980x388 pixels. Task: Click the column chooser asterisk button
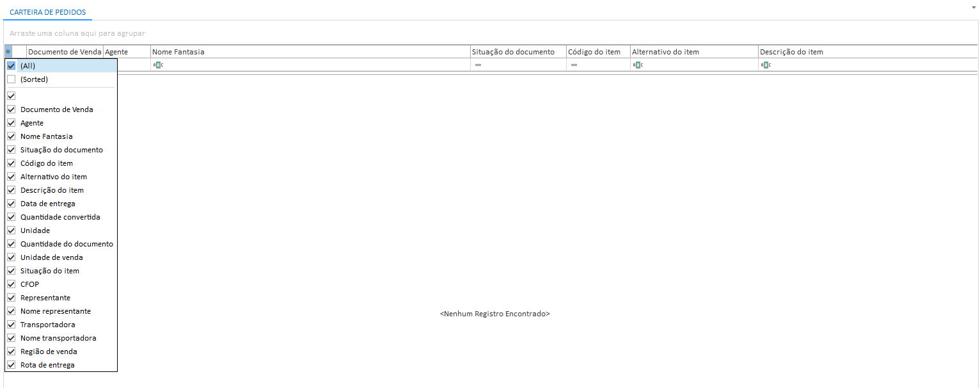pyautogui.click(x=8, y=52)
